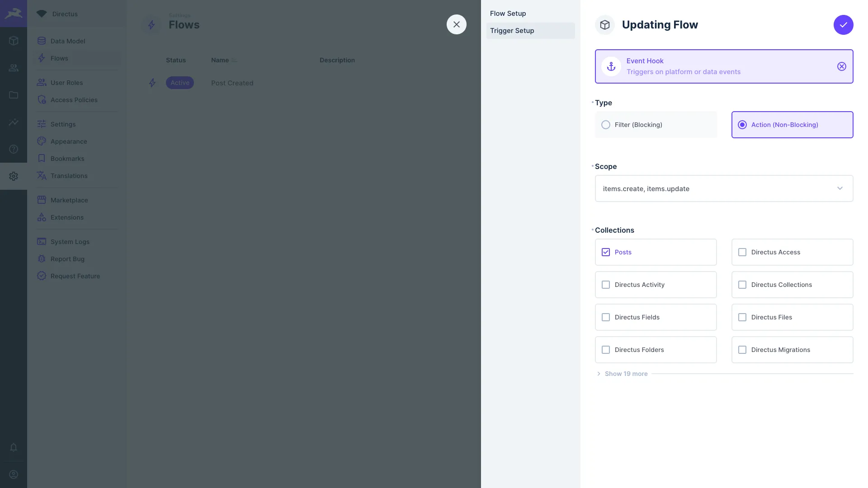Viewport: 868px width, 488px height.
Task: Open the File Library folder icon
Action: click(x=14, y=95)
